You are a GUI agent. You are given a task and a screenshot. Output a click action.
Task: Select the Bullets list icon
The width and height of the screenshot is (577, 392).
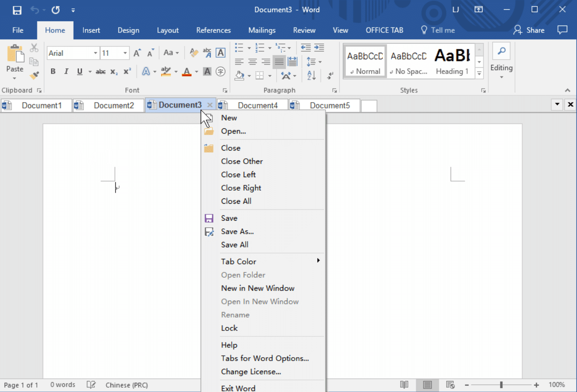click(239, 47)
